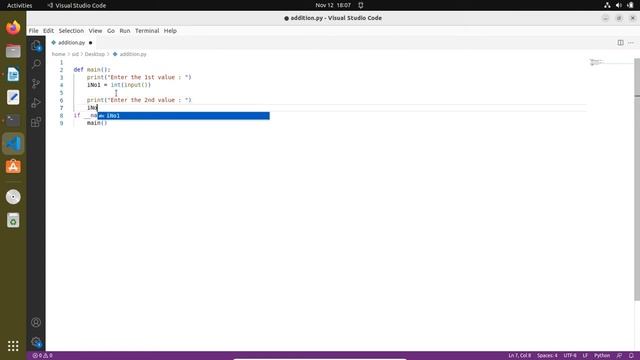
Task: Open the Go menu
Action: [111, 31]
